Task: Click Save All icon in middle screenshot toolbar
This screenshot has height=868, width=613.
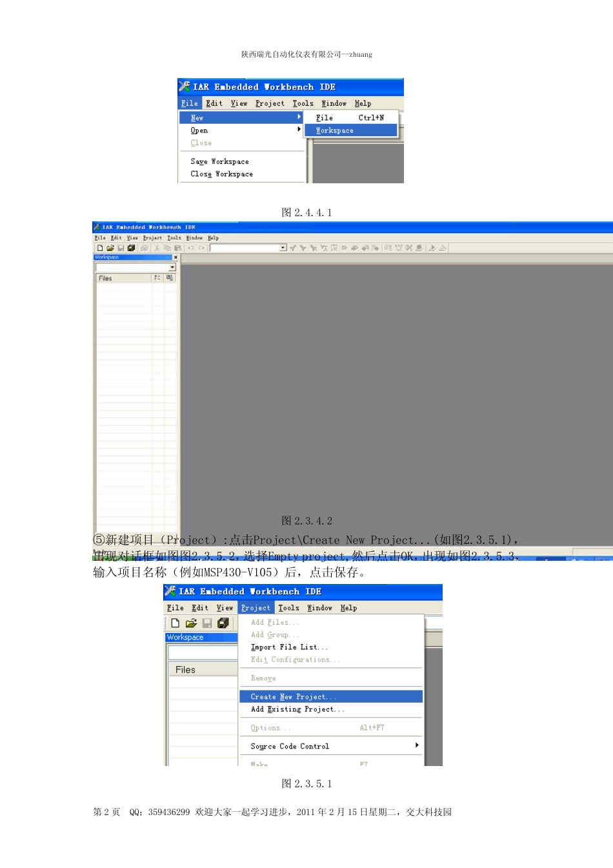Action: click(x=131, y=248)
